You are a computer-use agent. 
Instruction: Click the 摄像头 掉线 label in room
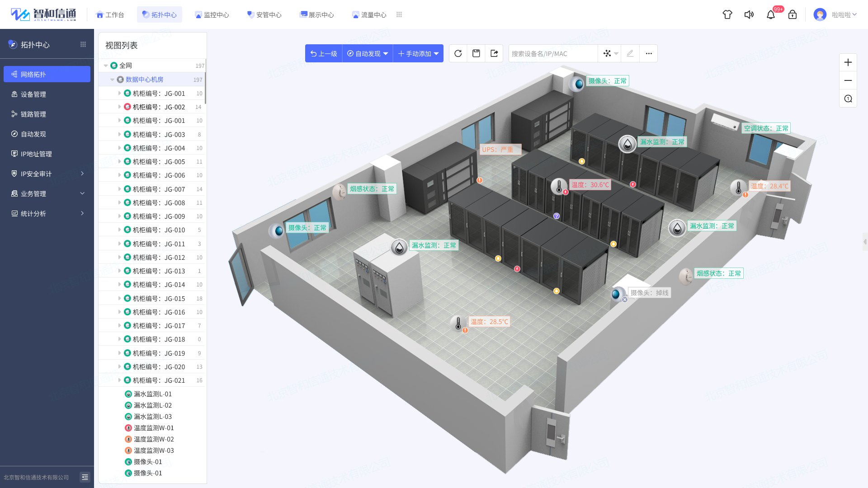[x=649, y=293]
